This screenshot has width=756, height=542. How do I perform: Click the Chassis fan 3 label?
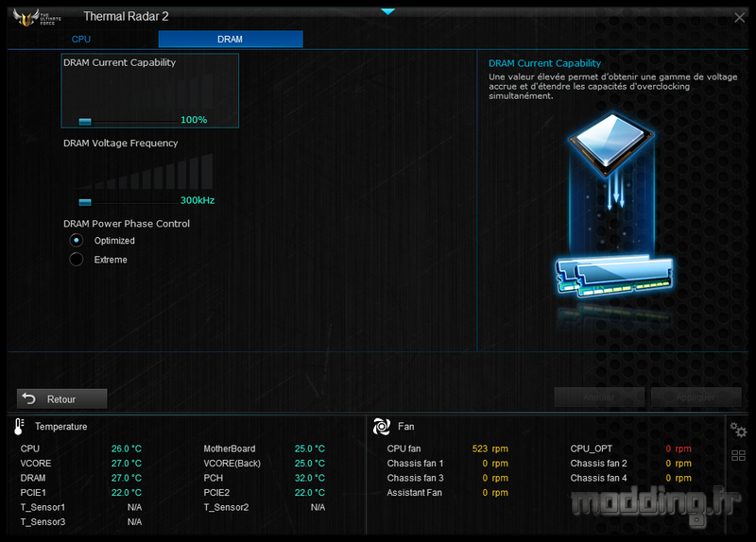(415, 478)
